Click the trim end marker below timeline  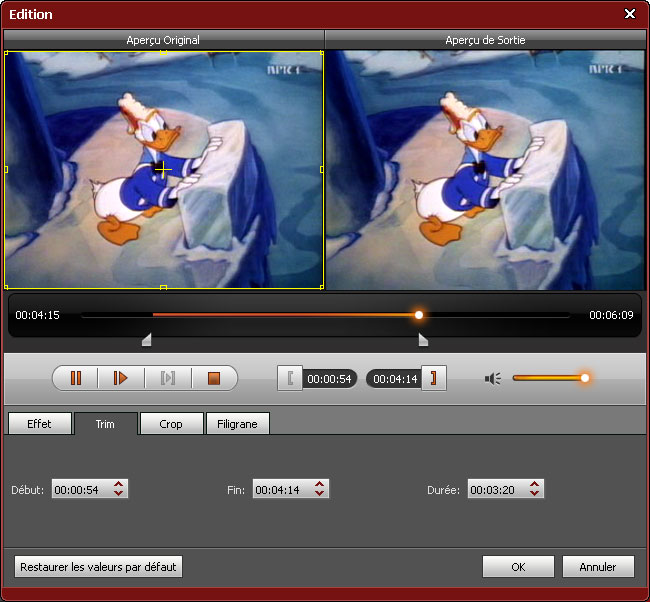click(423, 340)
